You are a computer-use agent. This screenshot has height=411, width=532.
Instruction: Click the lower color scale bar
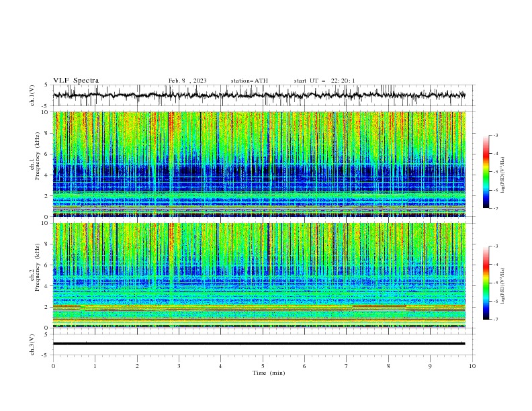(486, 283)
